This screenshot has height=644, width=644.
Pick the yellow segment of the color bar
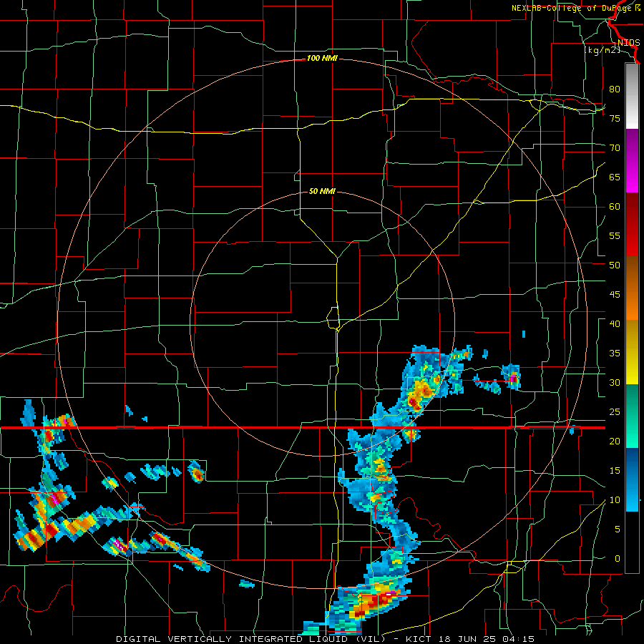click(x=632, y=352)
